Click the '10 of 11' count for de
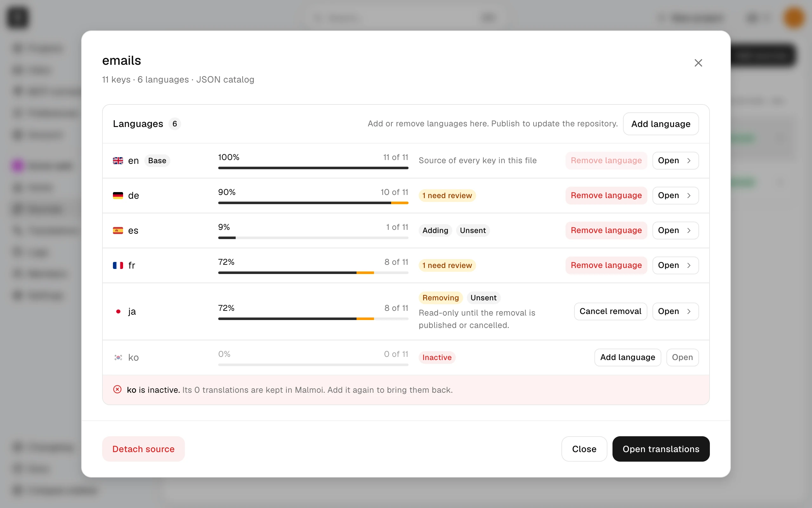Screen dimensions: 812x508 tap(394, 192)
